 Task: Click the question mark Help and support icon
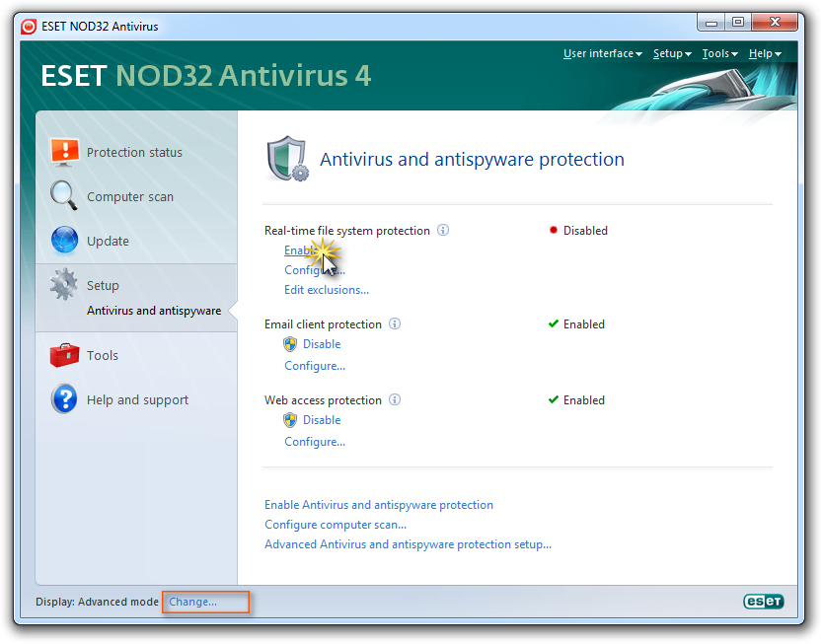64,399
